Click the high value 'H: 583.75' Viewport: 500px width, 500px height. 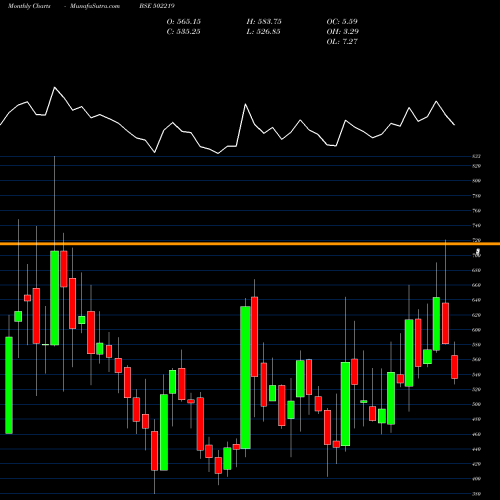coord(264,22)
